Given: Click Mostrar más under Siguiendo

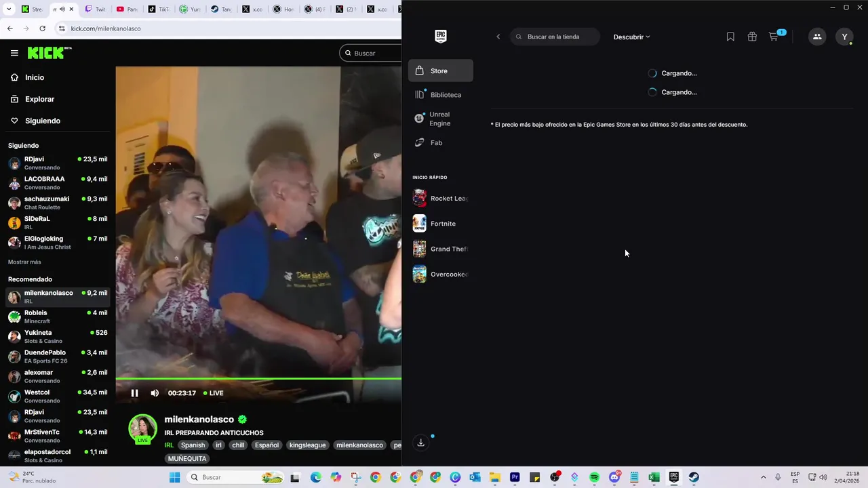Looking at the screenshot, I should pyautogui.click(x=24, y=262).
